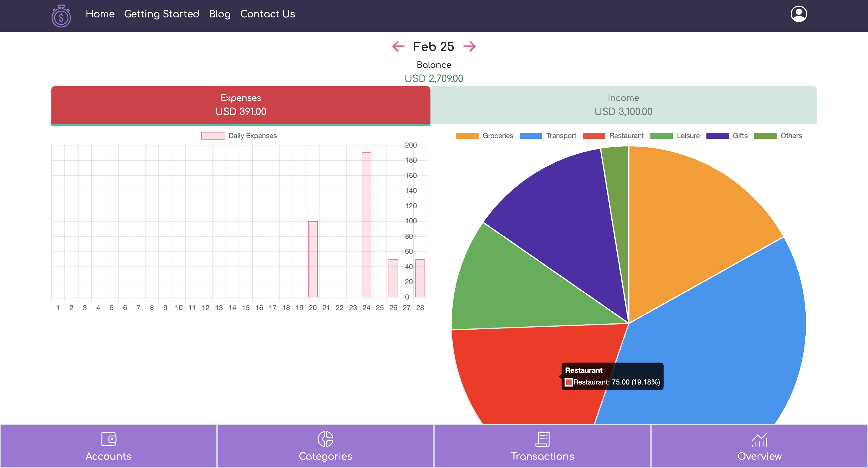Toggle Restaurant legend color swatch
Image resolution: width=868 pixels, height=468 pixels.
coord(594,136)
